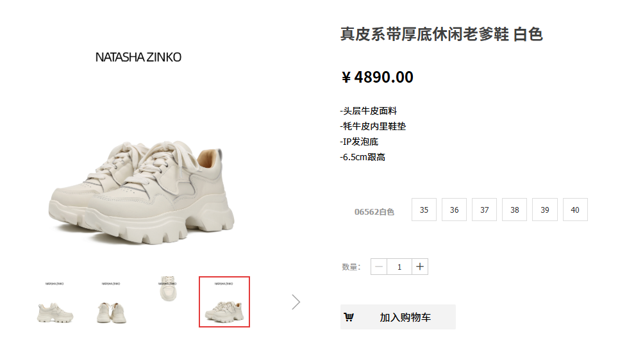Click the NATASHA ZINKO brand logo

point(138,57)
